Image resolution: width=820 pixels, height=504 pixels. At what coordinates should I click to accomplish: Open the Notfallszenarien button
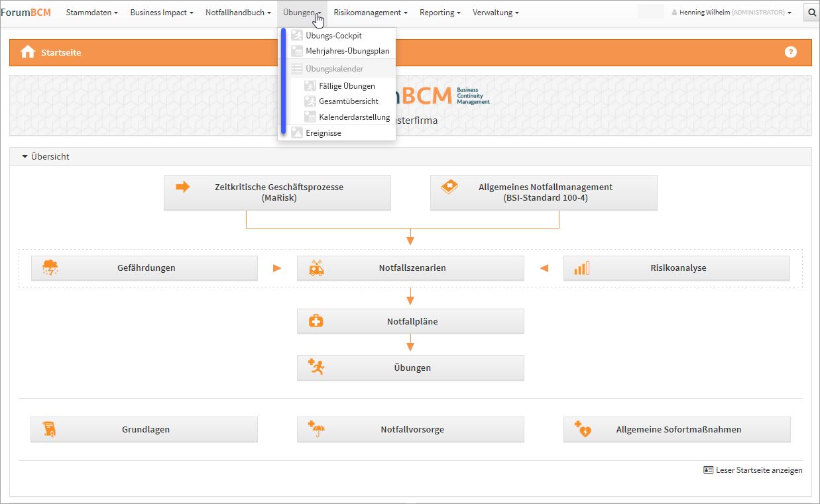click(x=410, y=268)
